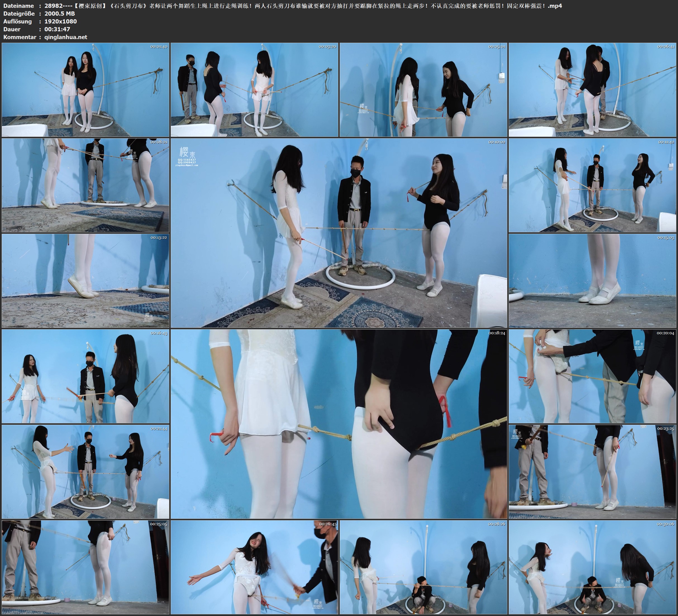
Task: Click the 00:31:47 duration value
Action: [57, 29]
